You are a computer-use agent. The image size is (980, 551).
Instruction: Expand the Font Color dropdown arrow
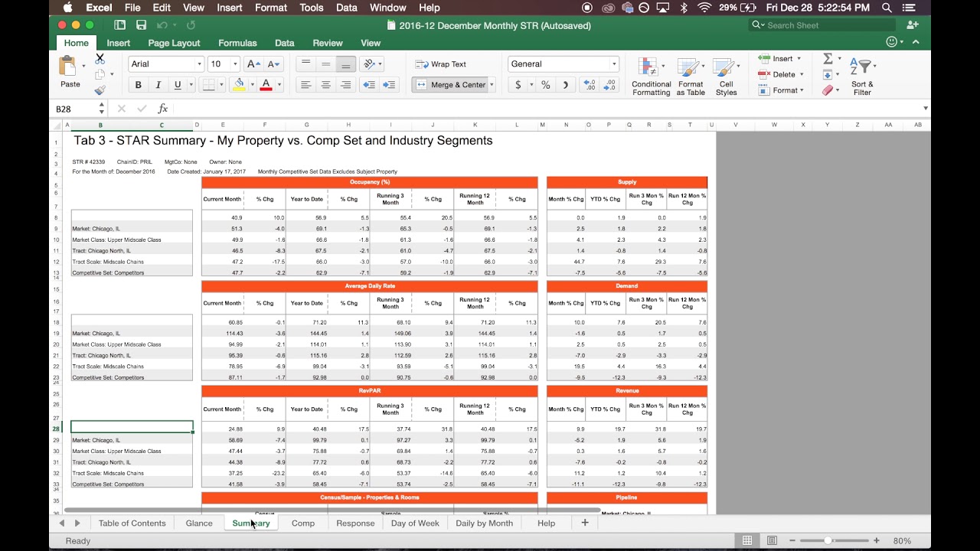279,85
